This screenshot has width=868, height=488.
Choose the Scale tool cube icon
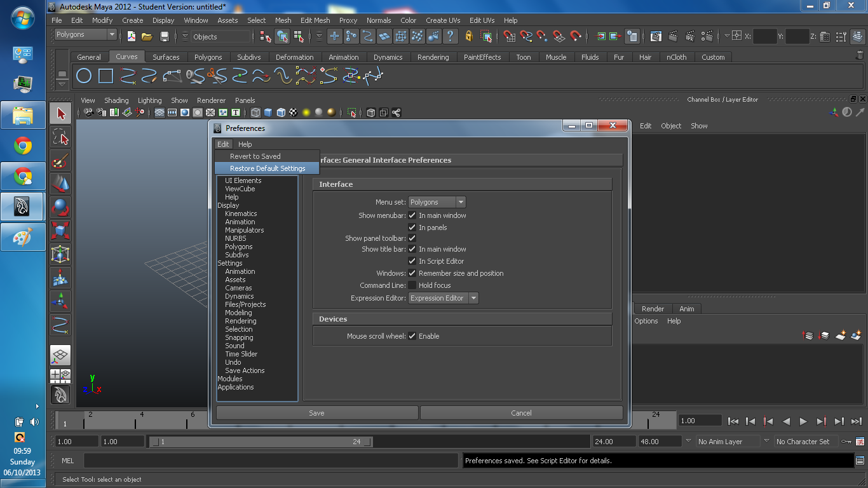[x=61, y=231]
